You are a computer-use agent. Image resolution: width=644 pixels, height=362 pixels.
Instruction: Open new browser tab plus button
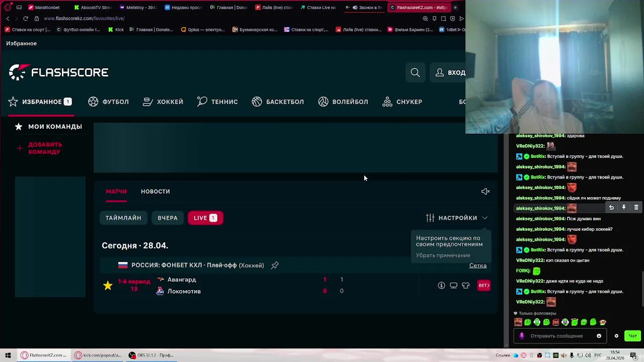click(x=455, y=8)
